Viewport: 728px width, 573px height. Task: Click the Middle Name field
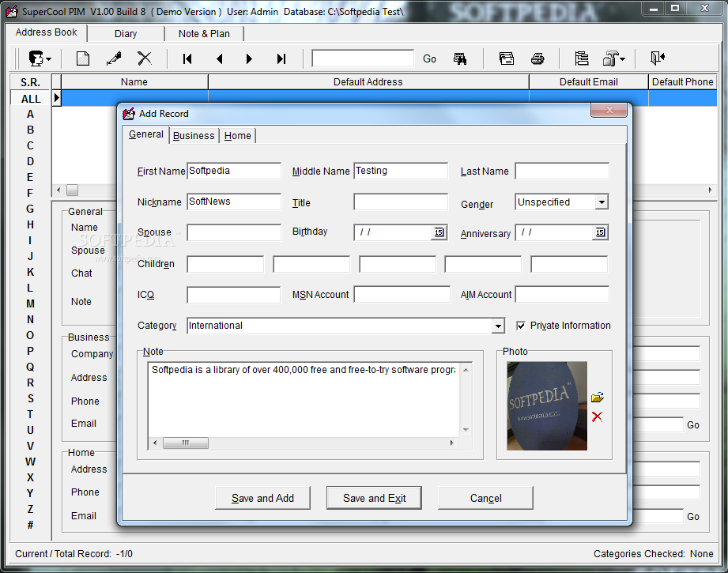[x=401, y=171]
